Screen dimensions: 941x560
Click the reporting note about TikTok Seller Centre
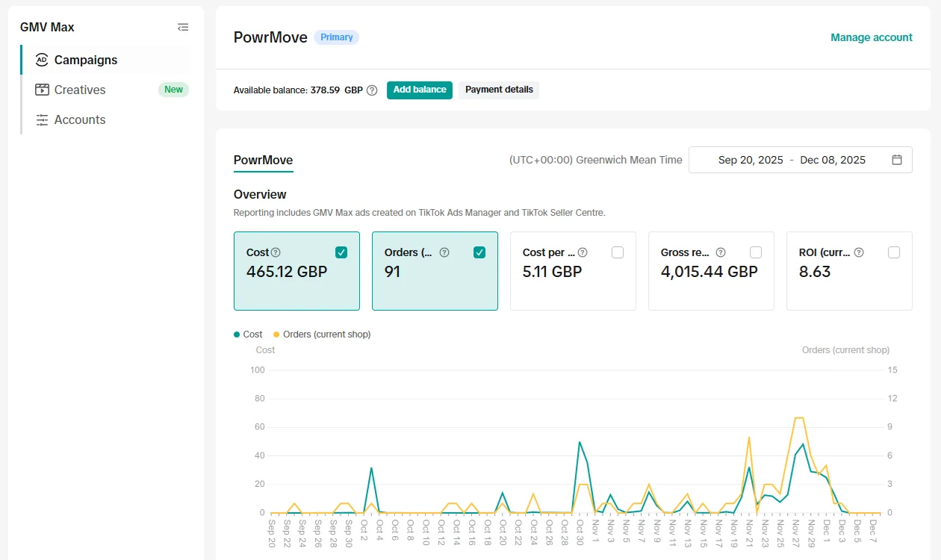click(x=419, y=213)
